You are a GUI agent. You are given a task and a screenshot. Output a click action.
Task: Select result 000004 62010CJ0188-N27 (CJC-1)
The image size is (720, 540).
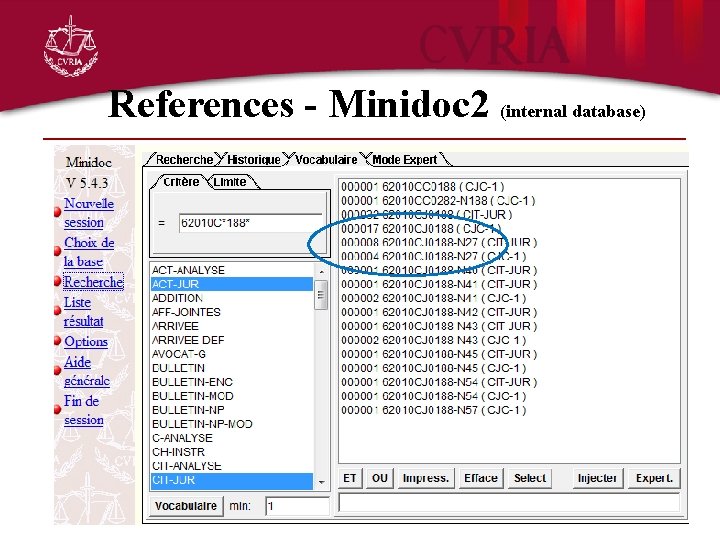pyautogui.click(x=433, y=256)
